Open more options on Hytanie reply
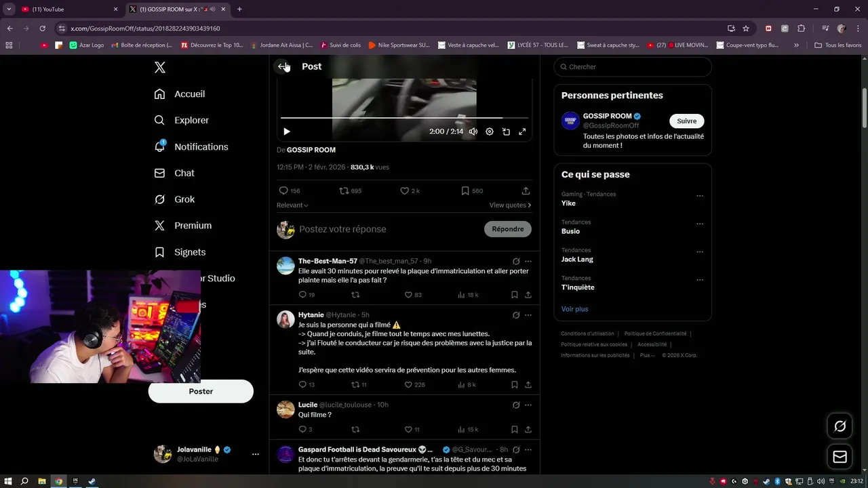868x488 pixels. coord(528,315)
